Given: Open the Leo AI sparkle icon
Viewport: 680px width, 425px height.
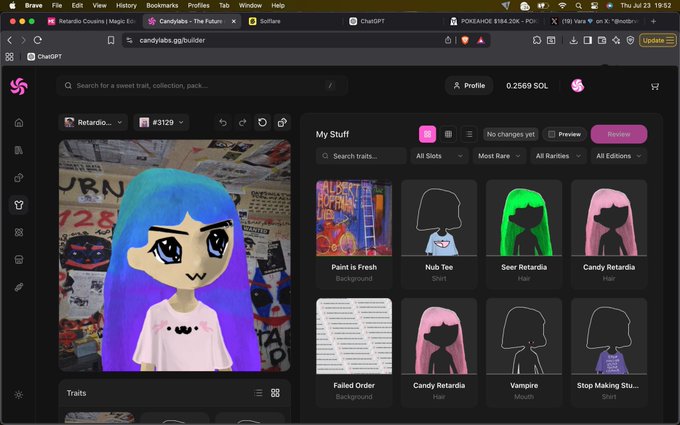Looking at the screenshot, I should (x=616, y=40).
